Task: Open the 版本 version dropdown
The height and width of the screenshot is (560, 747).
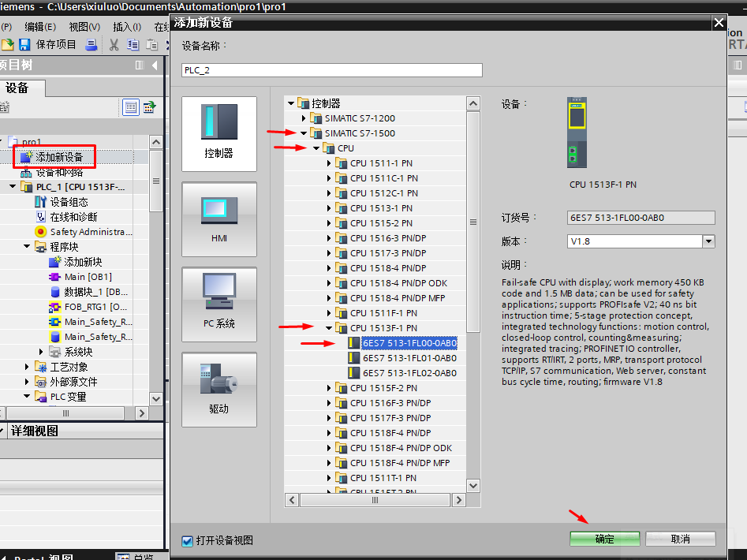Action: point(708,241)
